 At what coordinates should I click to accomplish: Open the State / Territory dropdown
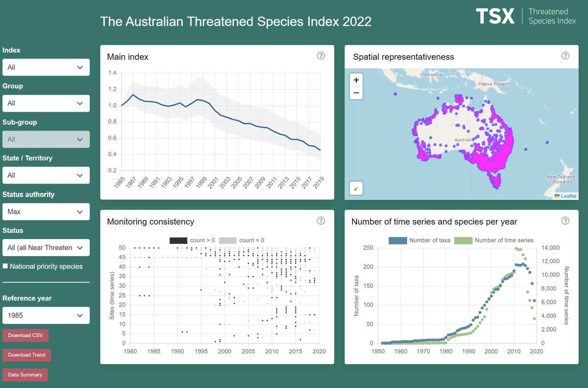46,175
